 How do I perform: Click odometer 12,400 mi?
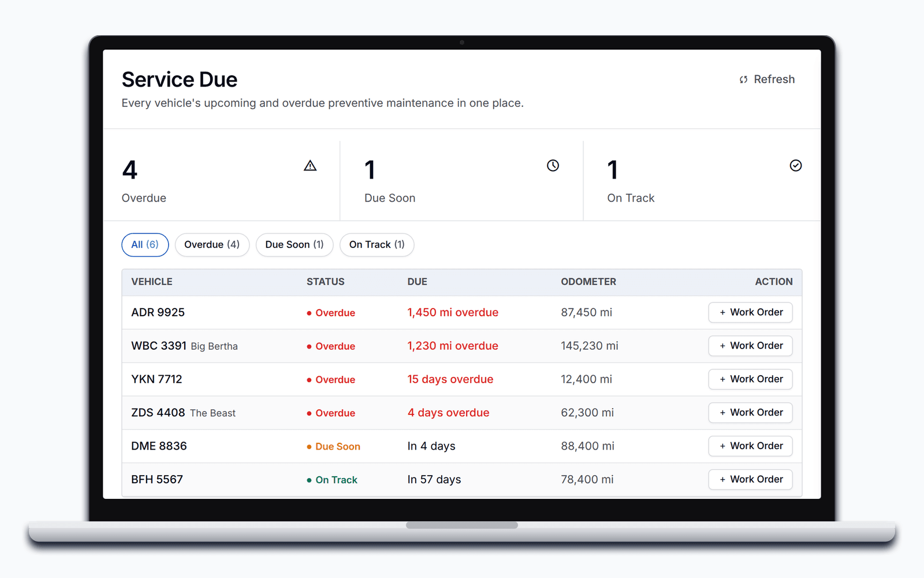tap(587, 379)
